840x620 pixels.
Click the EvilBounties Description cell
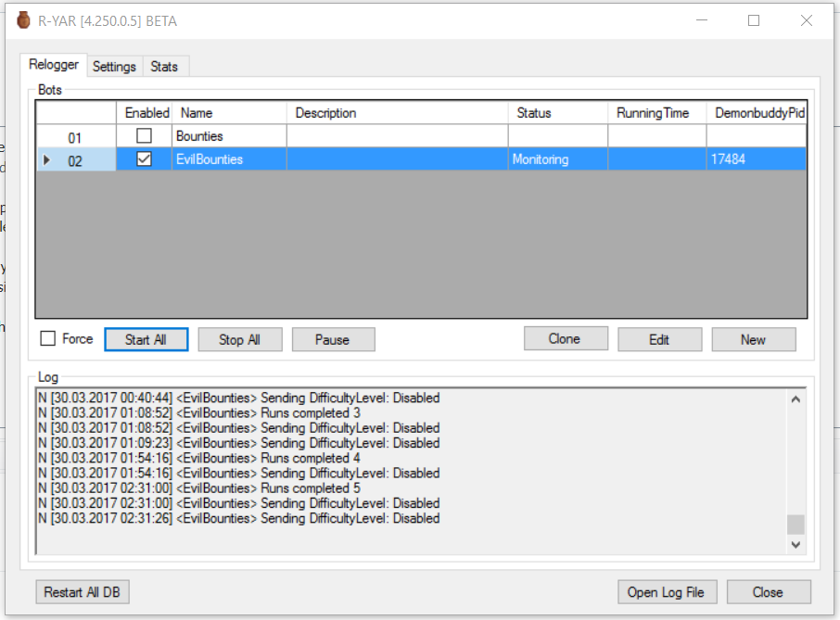tap(398, 159)
